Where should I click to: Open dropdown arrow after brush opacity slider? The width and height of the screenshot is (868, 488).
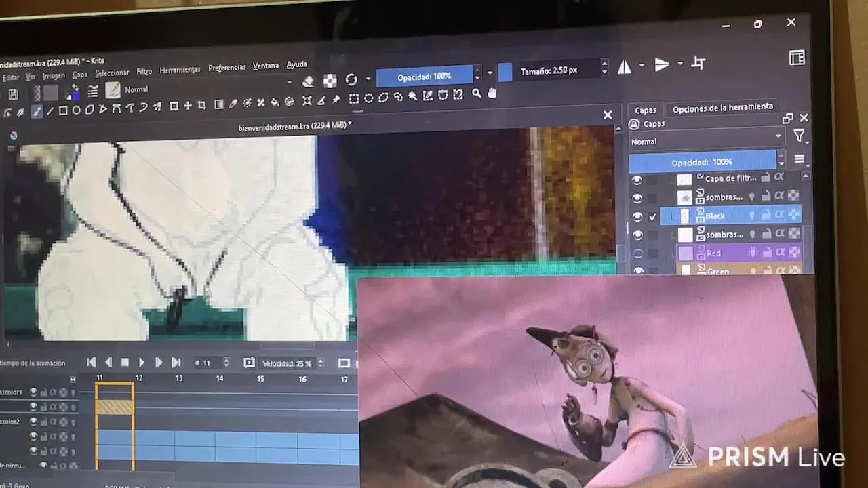490,73
